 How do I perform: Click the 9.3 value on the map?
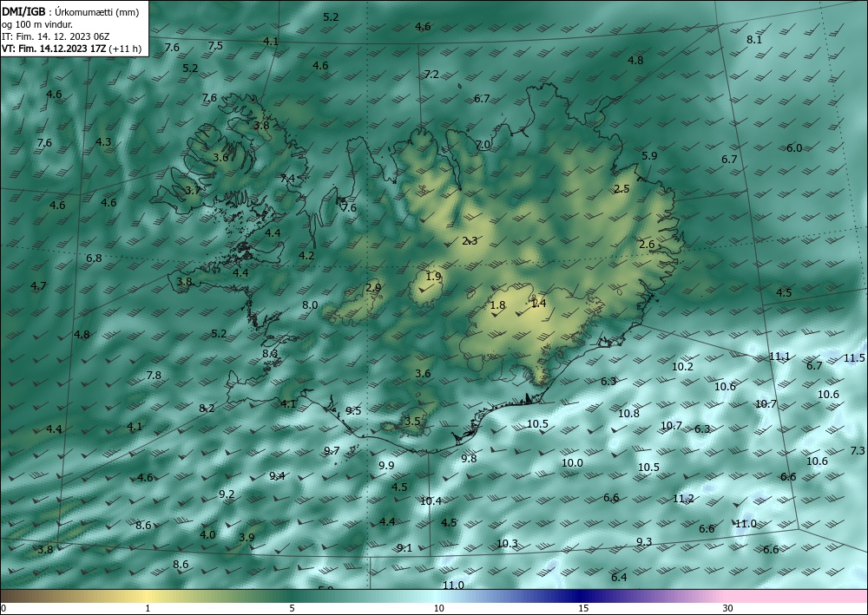coord(644,542)
